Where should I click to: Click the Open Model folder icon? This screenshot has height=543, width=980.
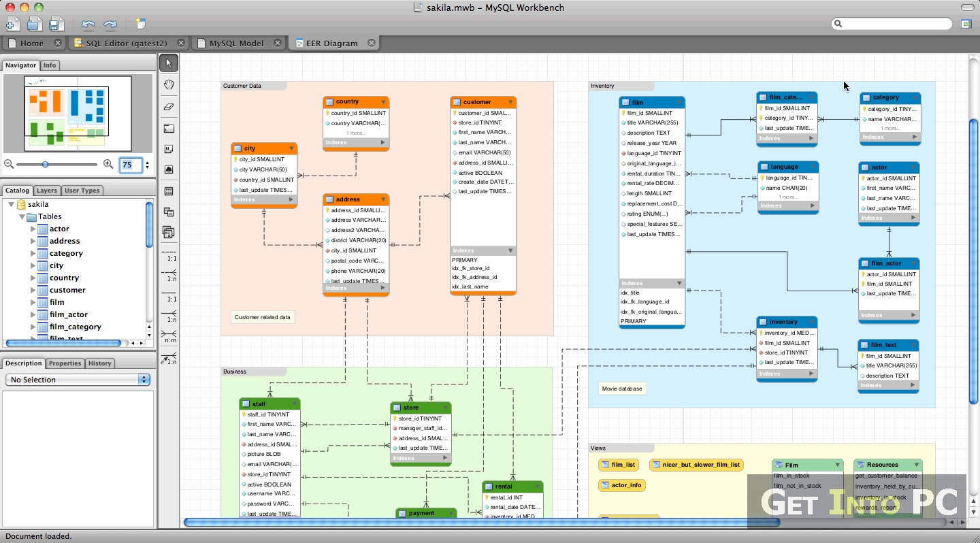(x=35, y=24)
